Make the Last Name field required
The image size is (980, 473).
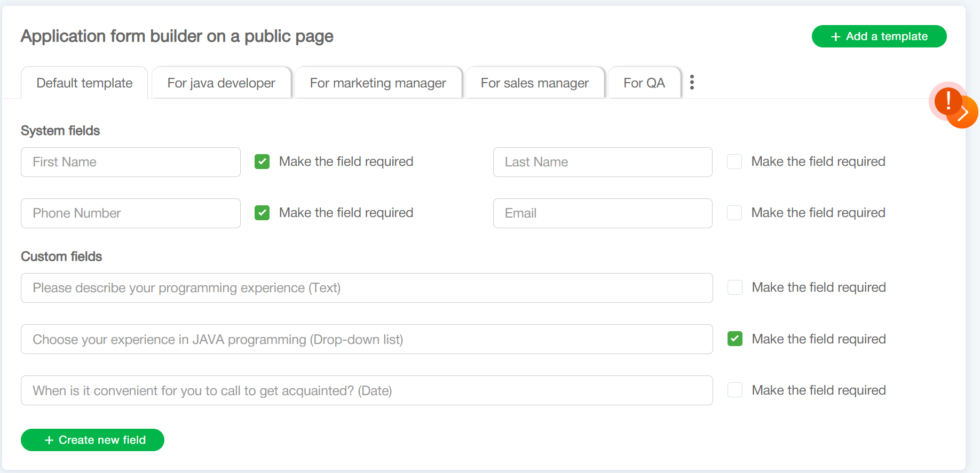tap(734, 162)
